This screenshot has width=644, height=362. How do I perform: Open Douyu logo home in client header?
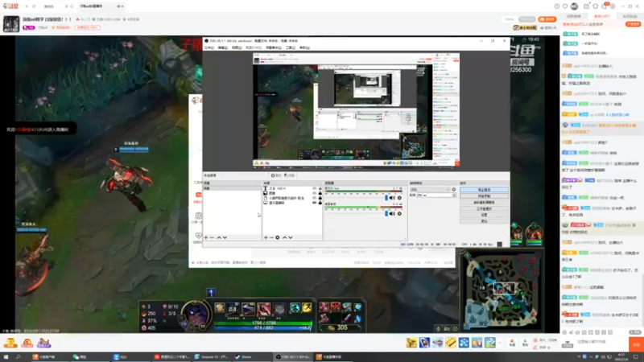tap(11, 6)
